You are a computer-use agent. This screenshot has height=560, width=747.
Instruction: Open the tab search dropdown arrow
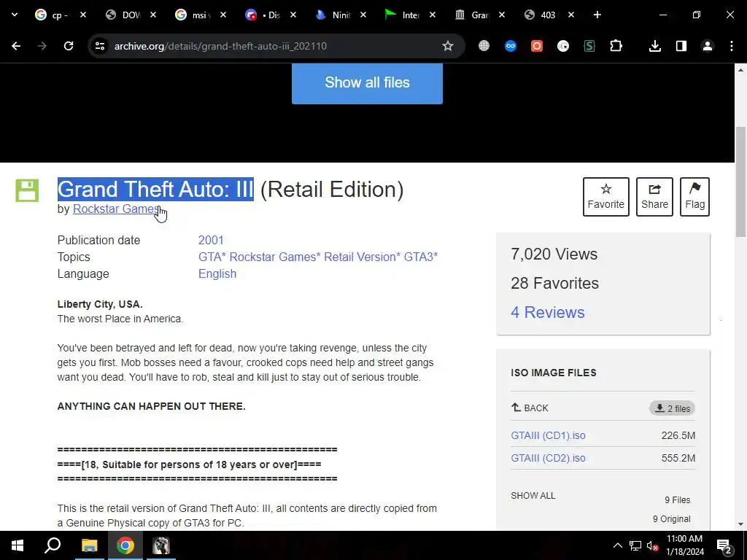15,15
